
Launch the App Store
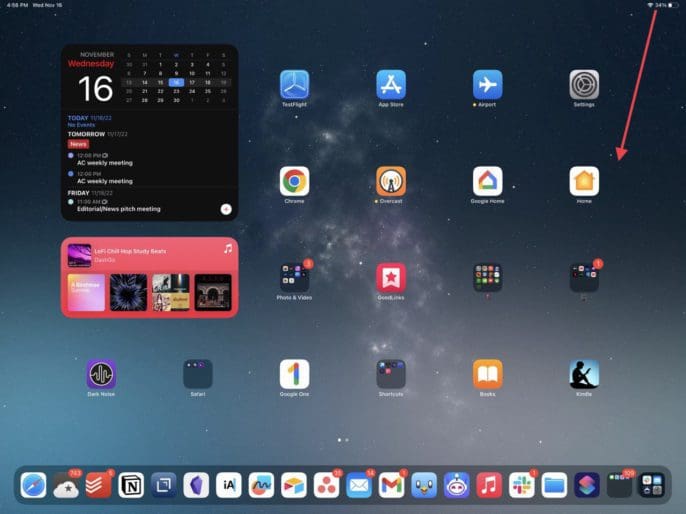point(391,84)
